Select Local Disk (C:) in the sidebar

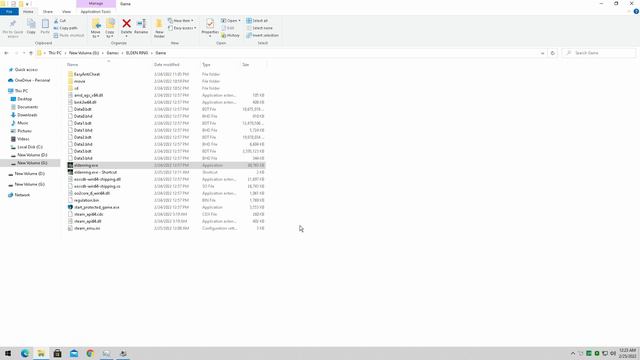point(30,147)
